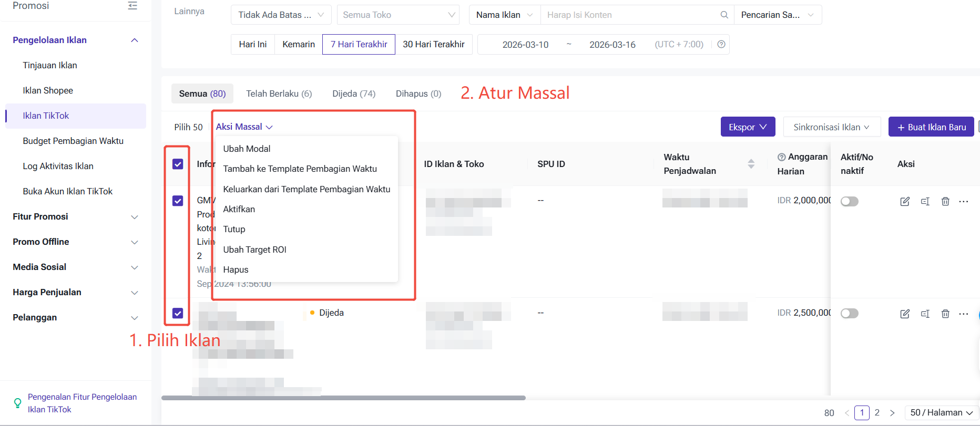Select the 30 Hari Terakhir range
This screenshot has height=426, width=980.
433,45
